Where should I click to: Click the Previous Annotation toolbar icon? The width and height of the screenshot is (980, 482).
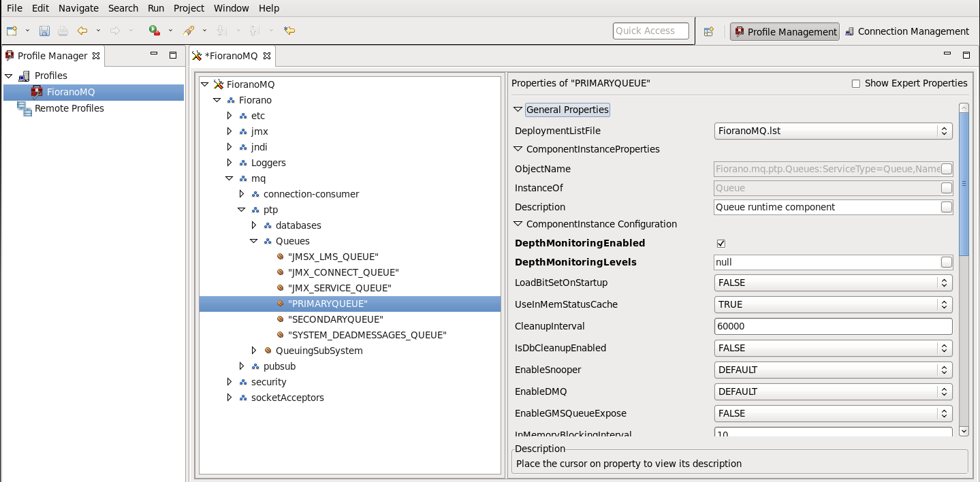254,31
